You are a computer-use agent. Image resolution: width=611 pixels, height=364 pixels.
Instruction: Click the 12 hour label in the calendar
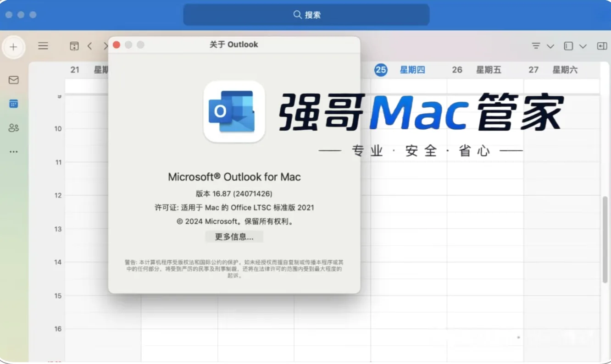tap(58, 195)
